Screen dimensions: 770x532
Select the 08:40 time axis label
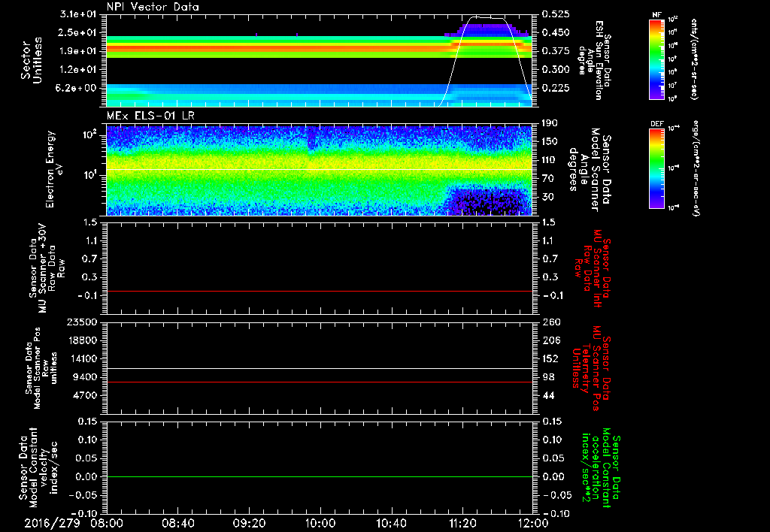click(177, 521)
